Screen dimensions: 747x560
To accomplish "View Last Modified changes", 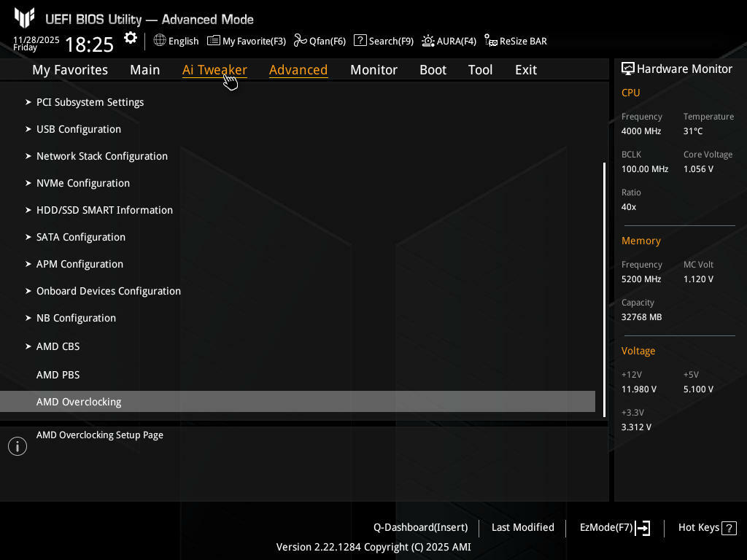I will tap(522, 528).
